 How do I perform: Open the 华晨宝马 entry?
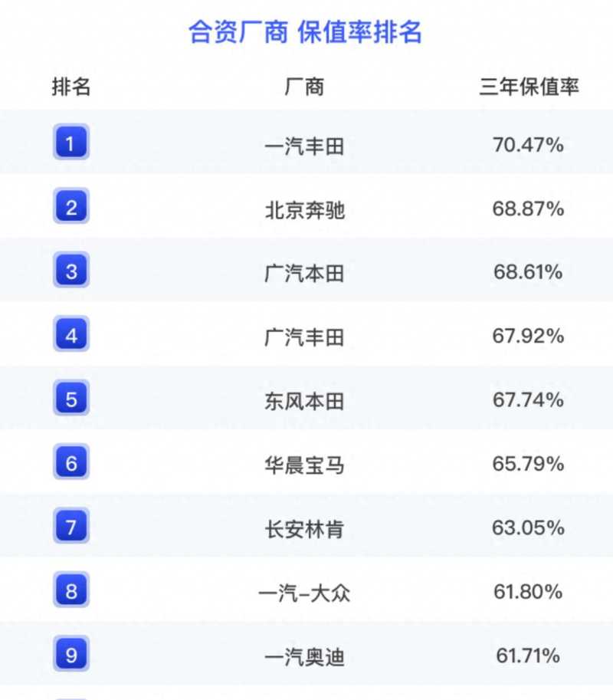tap(304, 465)
